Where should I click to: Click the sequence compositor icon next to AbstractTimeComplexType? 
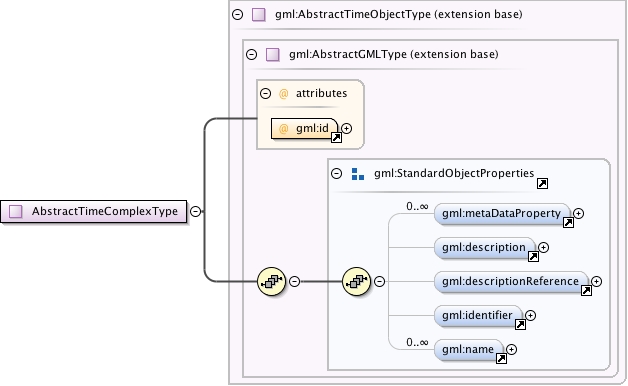coord(272,281)
